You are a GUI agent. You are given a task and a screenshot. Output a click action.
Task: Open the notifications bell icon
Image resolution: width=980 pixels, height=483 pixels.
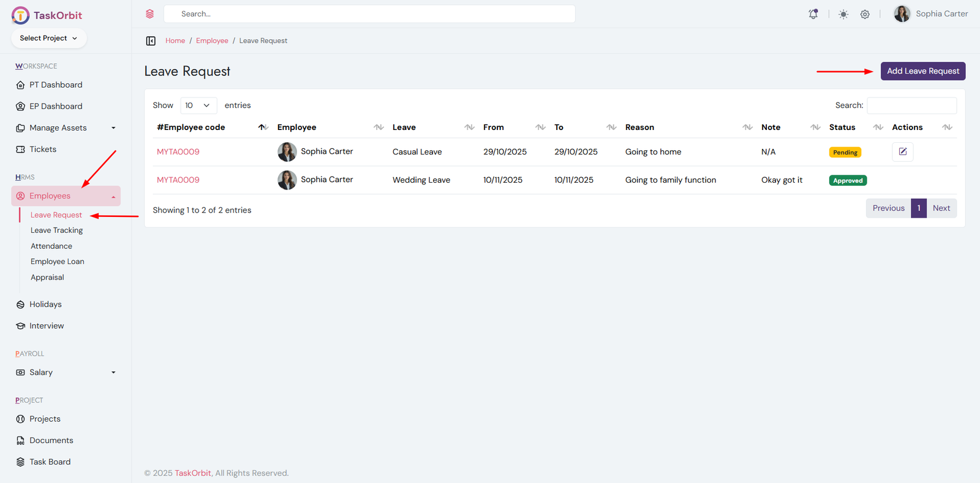point(813,14)
